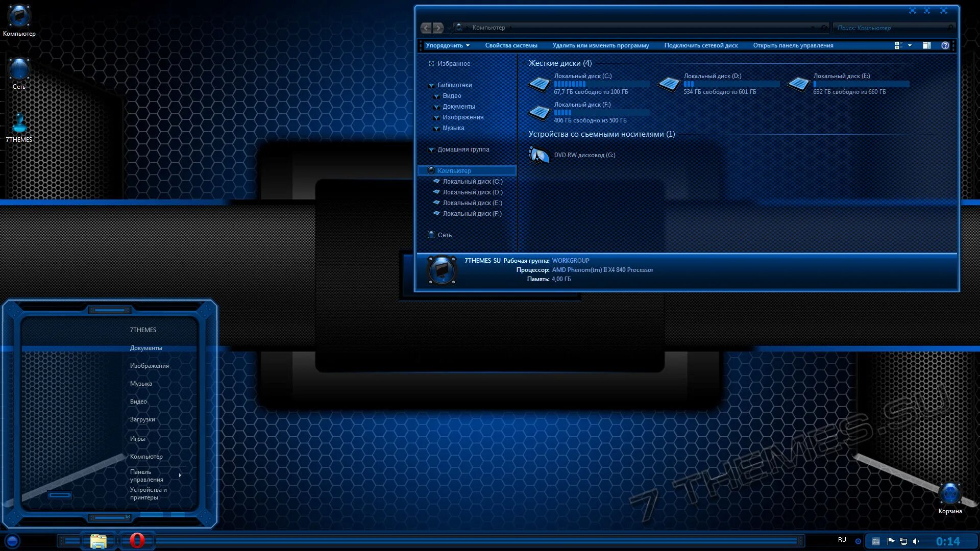Click the RU language indicator
Image resolution: width=980 pixels, height=551 pixels.
coord(842,540)
